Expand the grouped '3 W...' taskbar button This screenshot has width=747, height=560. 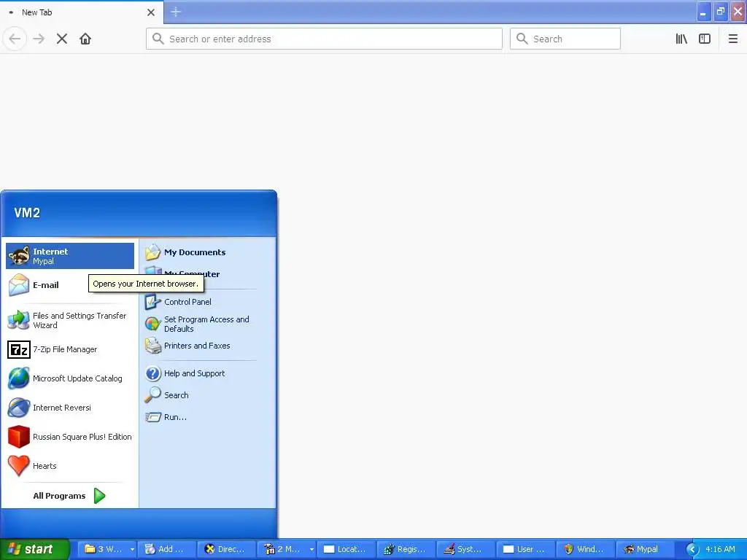(x=107, y=549)
